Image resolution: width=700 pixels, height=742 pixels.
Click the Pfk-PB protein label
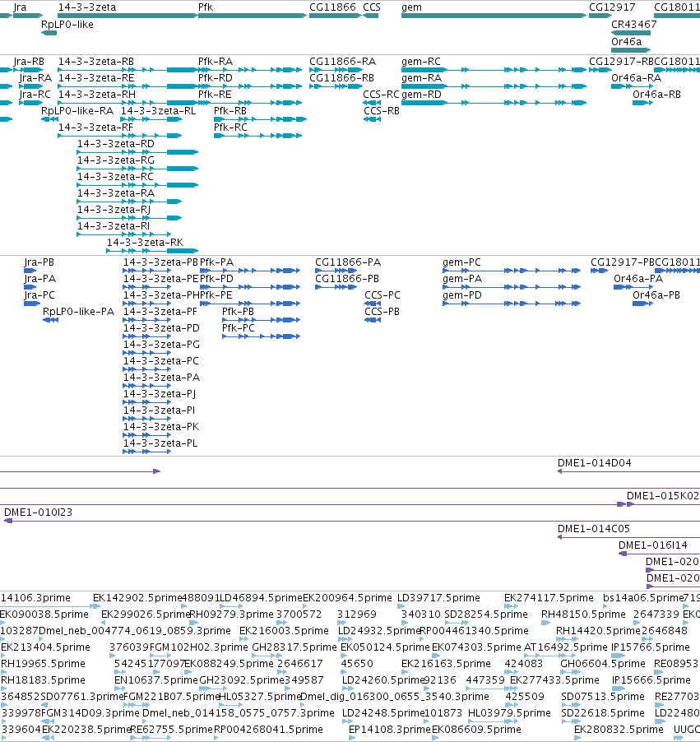(x=238, y=312)
